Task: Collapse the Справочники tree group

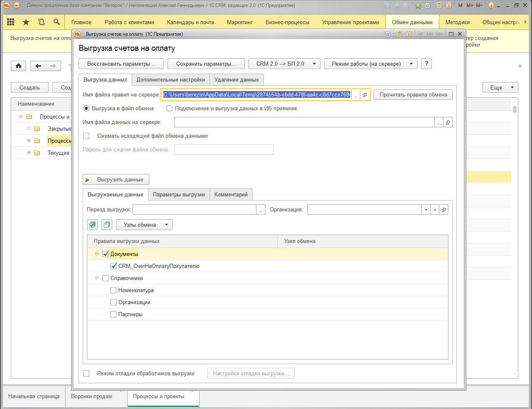Action: (97, 278)
